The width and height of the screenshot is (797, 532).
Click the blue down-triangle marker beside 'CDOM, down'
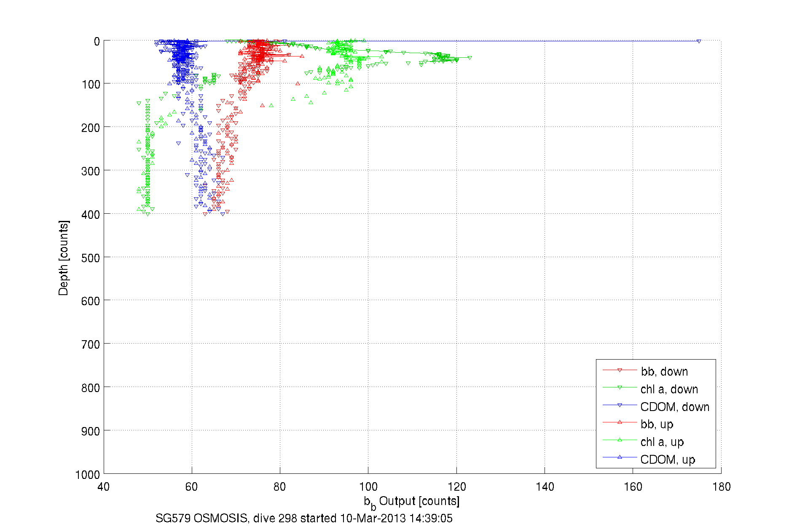pos(620,405)
